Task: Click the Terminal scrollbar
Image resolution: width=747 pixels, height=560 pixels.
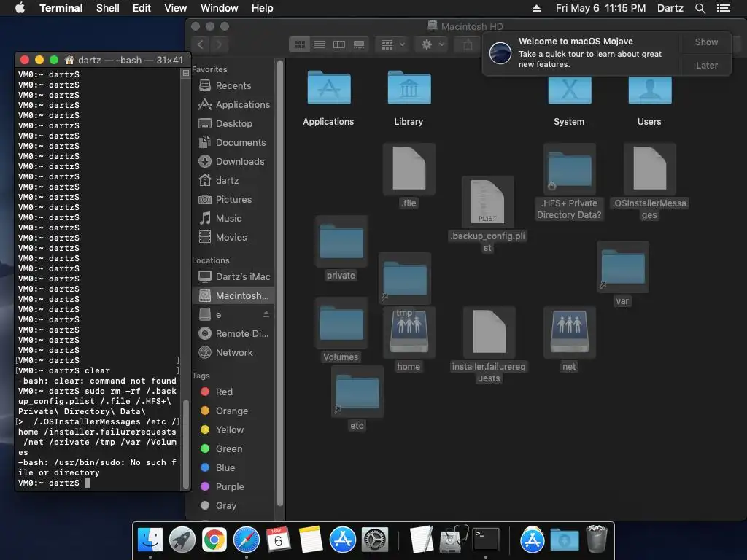Action: pos(186,444)
